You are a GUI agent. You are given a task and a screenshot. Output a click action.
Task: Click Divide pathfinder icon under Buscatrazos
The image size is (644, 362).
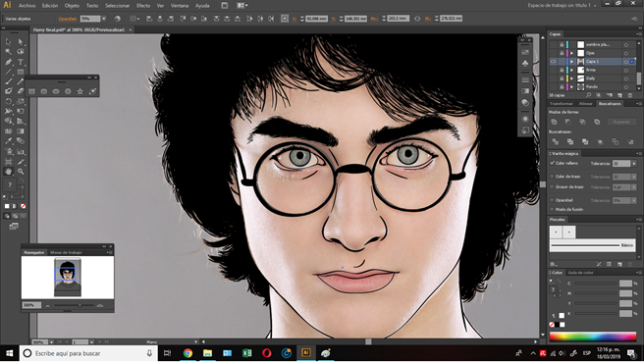556,141
